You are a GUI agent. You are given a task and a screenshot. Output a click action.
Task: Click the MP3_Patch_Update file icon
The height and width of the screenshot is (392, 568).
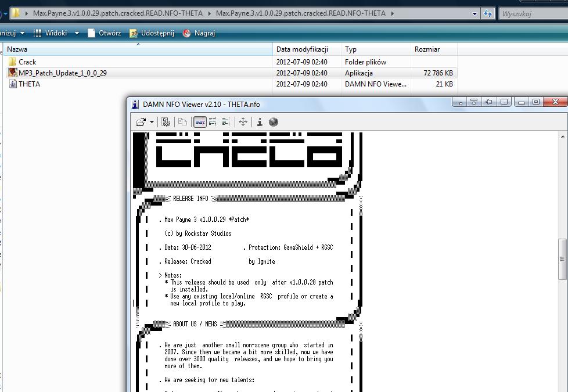tap(13, 73)
